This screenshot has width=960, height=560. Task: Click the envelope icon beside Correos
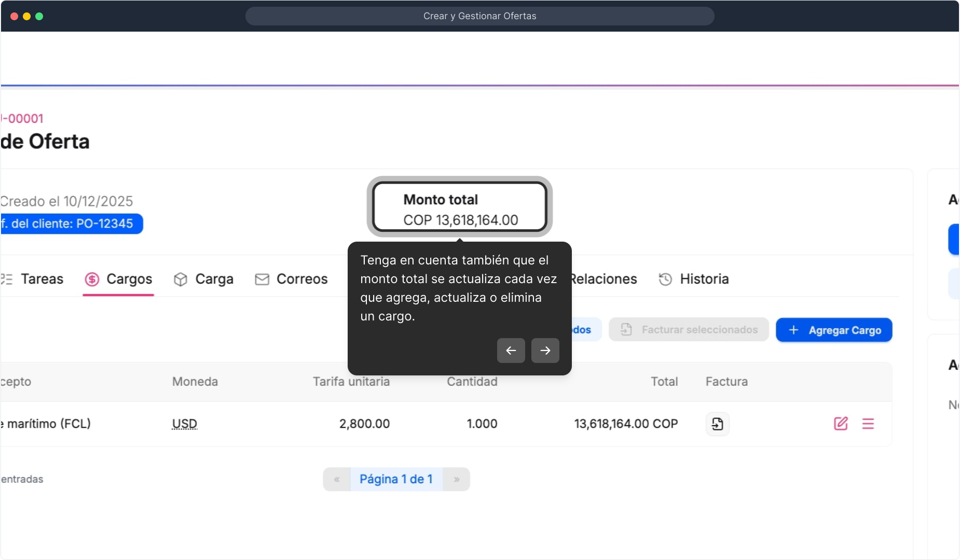(262, 279)
